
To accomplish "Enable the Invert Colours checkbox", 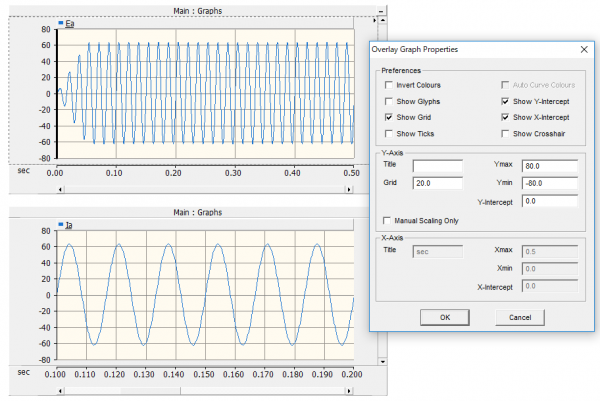I will click(389, 86).
